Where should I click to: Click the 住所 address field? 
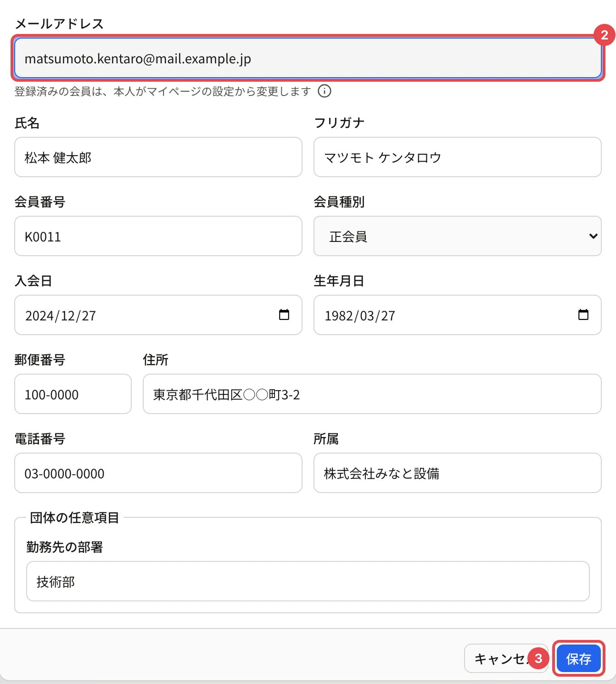coord(372,394)
